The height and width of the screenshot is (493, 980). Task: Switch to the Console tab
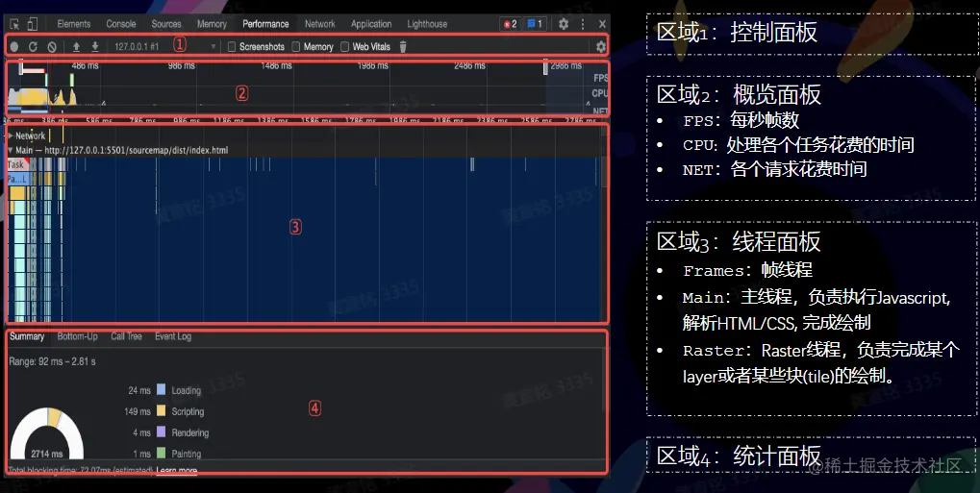[x=120, y=24]
